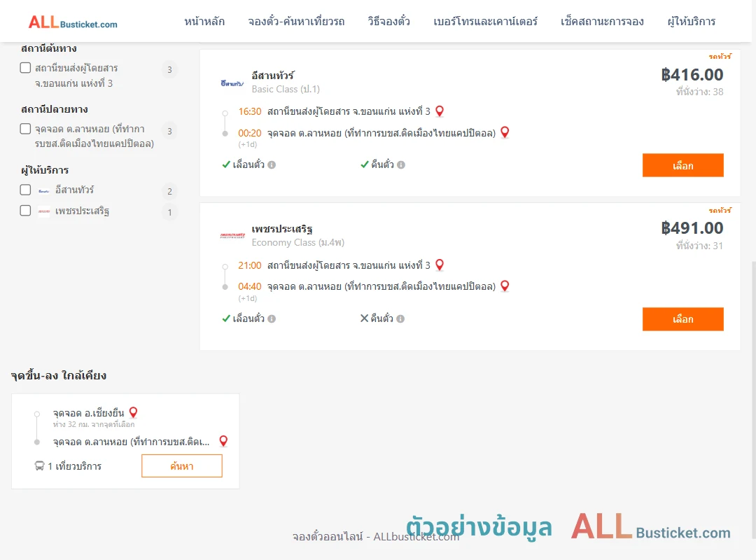
Task: Click the จุดจอด อ.เชียงยืน nearby stop name
Action: pyautogui.click(x=89, y=414)
